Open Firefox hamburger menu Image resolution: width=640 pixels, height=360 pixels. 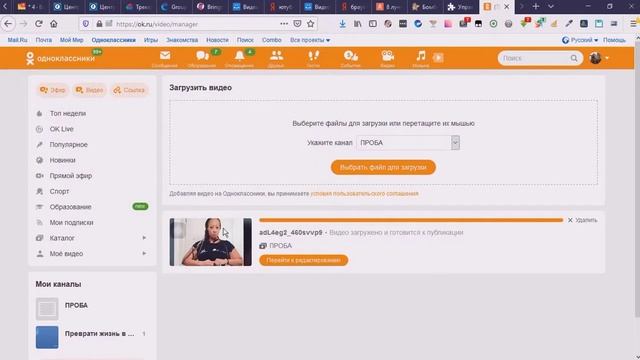click(x=633, y=24)
